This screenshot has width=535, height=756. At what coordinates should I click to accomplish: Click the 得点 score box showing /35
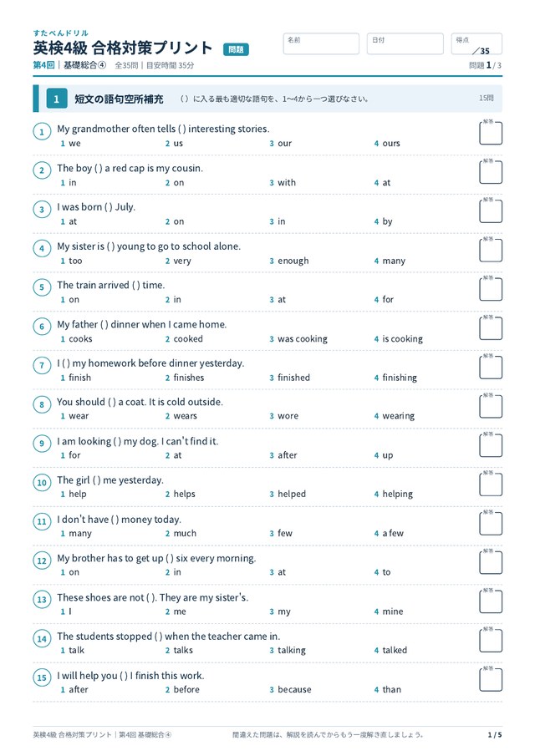point(476,44)
